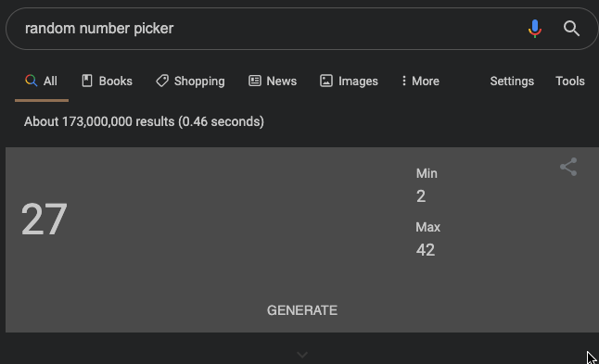Click the News newspaper icon
This screenshot has width=599, height=364.
(255, 81)
